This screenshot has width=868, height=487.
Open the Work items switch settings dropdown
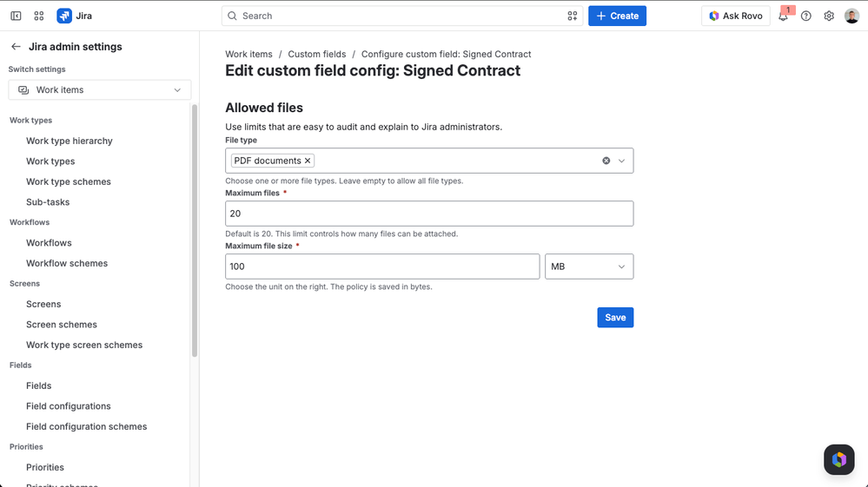point(100,90)
